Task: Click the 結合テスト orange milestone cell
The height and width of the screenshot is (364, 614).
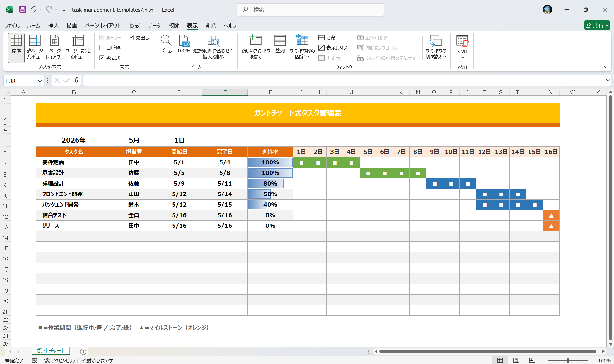Action: (551, 215)
